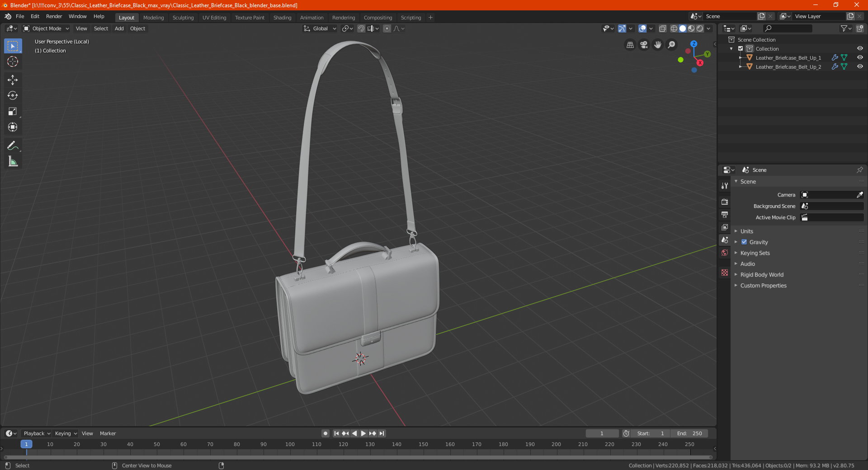This screenshot has height=470, width=868.
Task: Toggle proportional editing
Action: [x=387, y=28]
